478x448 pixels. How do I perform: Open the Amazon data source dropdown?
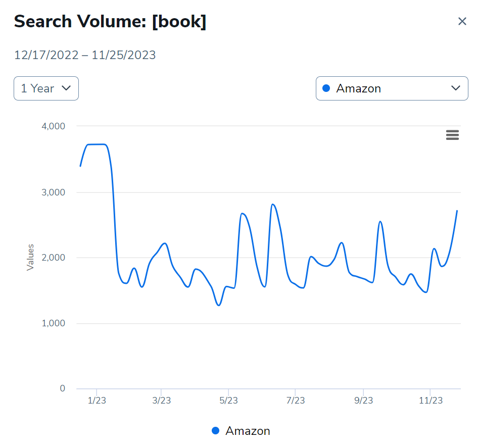(x=392, y=88)
